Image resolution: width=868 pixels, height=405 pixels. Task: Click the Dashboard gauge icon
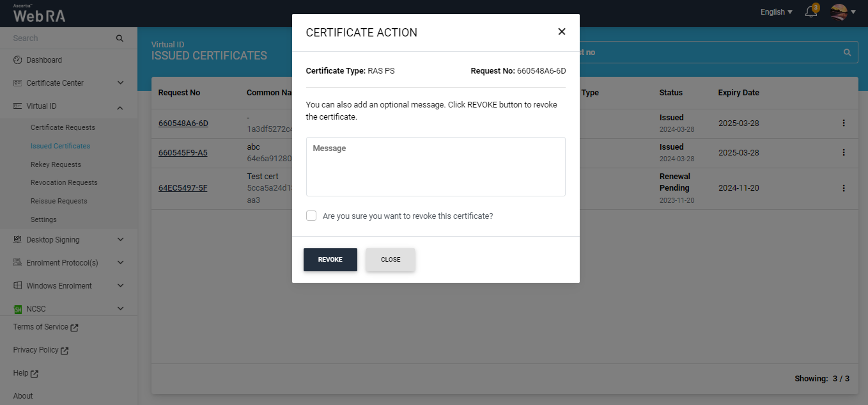coord(18,60)
